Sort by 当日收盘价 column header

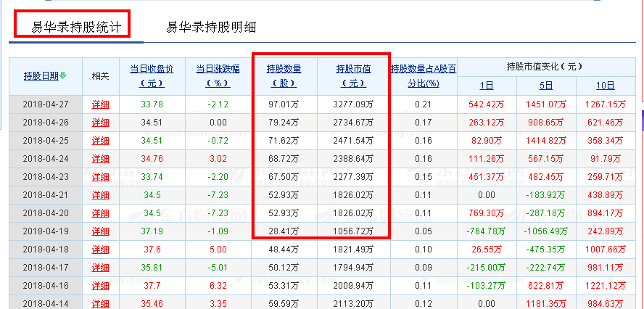152,76
